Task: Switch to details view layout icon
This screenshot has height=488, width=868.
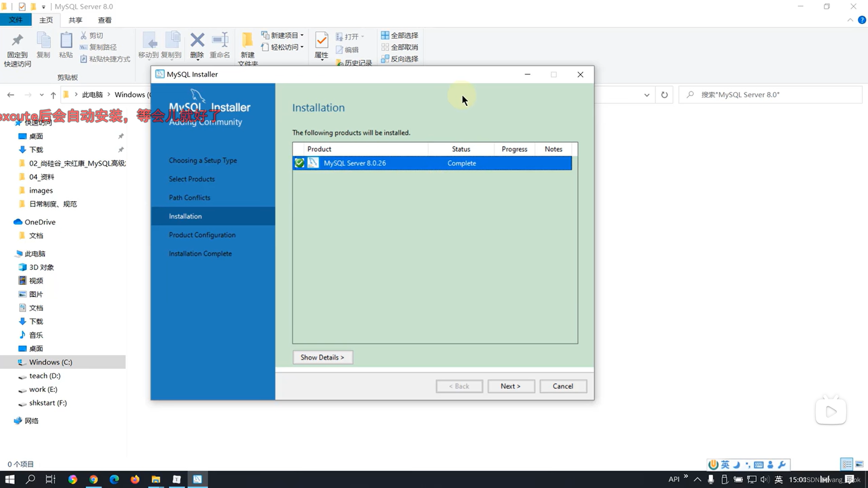Action: coord(847,464)
